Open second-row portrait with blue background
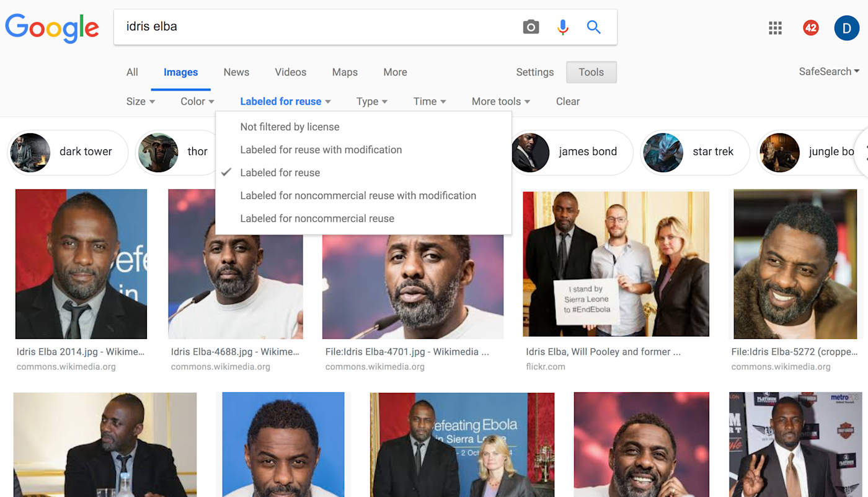Viewport: 868px width, 497px height. pyautogui.click(x=283, y=444)
